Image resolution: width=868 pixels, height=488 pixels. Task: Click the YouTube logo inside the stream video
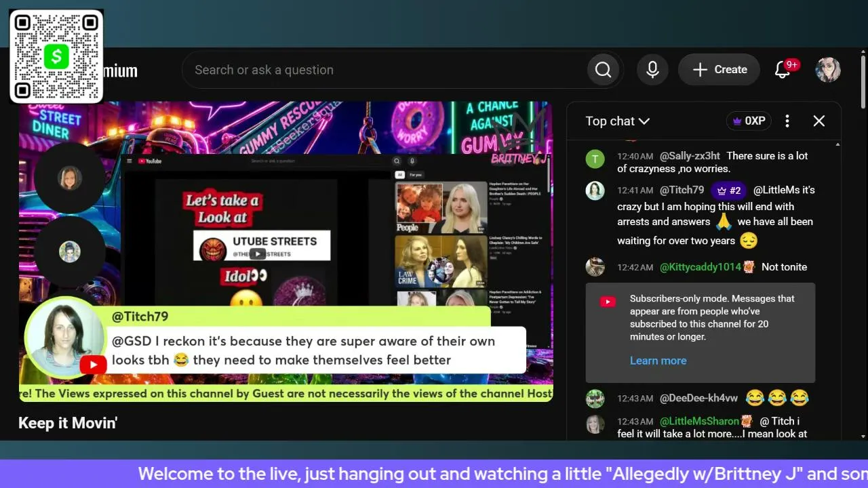click(150, 161)
